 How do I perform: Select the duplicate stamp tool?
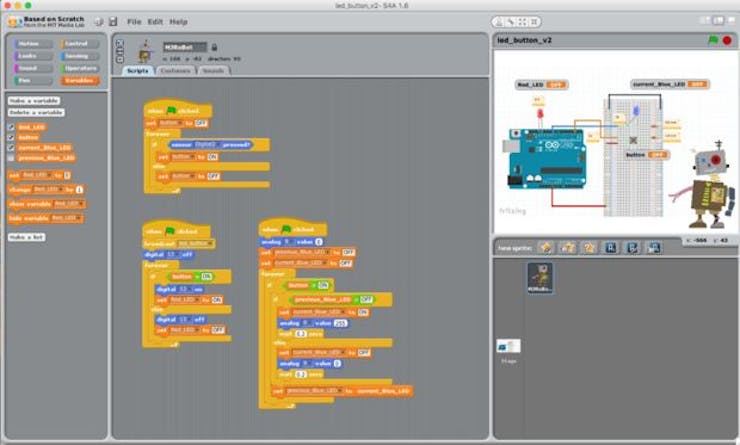tap(499, 22)
